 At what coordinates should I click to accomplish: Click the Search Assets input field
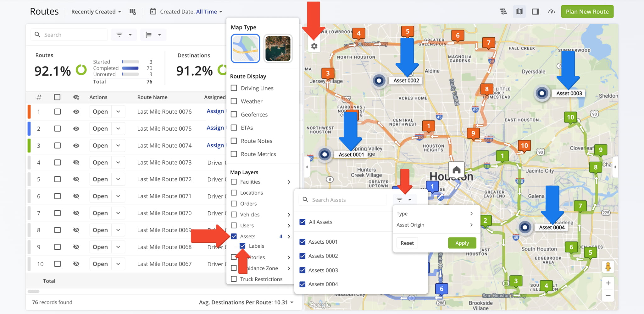[343, 200]
